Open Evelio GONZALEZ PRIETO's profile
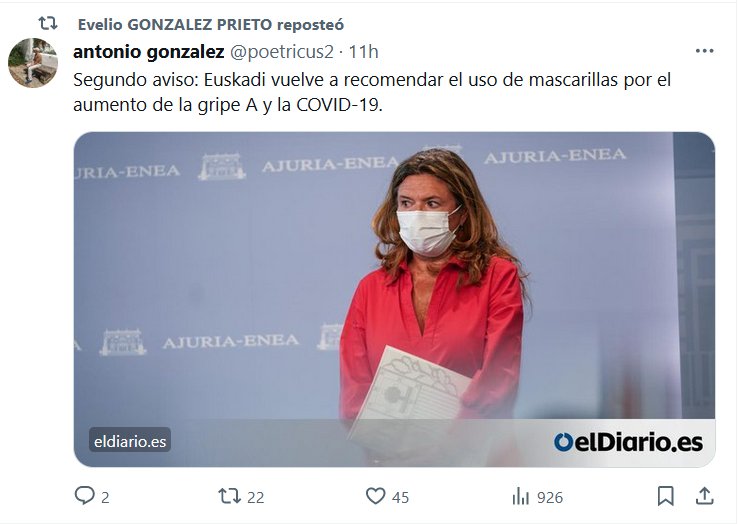738x524 pixels. [175, 24]
